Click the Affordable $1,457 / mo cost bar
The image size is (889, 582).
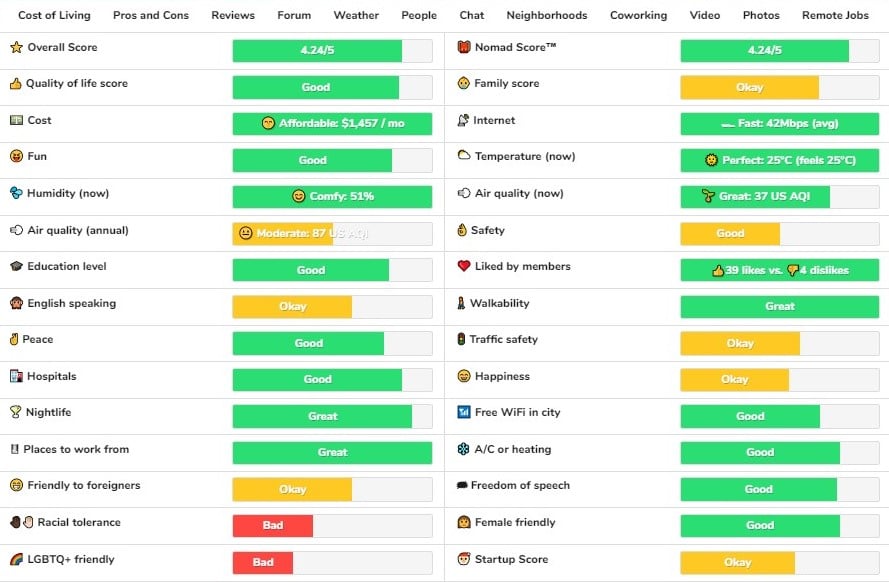[x=332, y=124]
